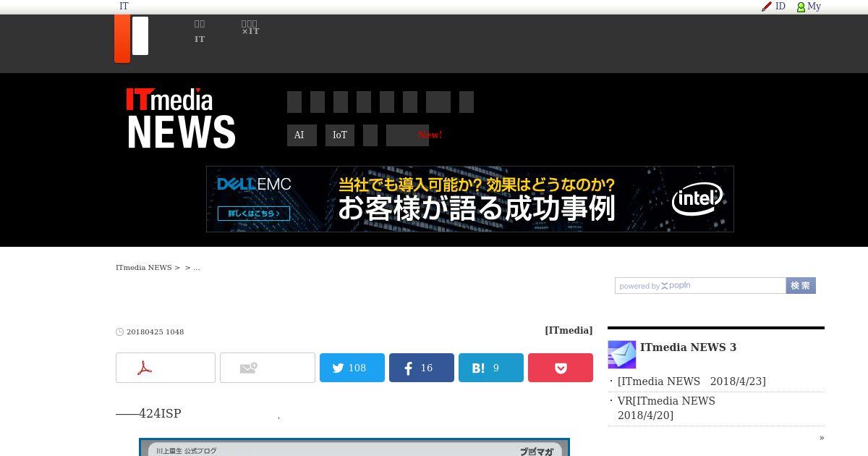Viewport: 868px width, 456px height.
Task: Open the Dell EMC banner advertisement
Action: tap(470, 199)
